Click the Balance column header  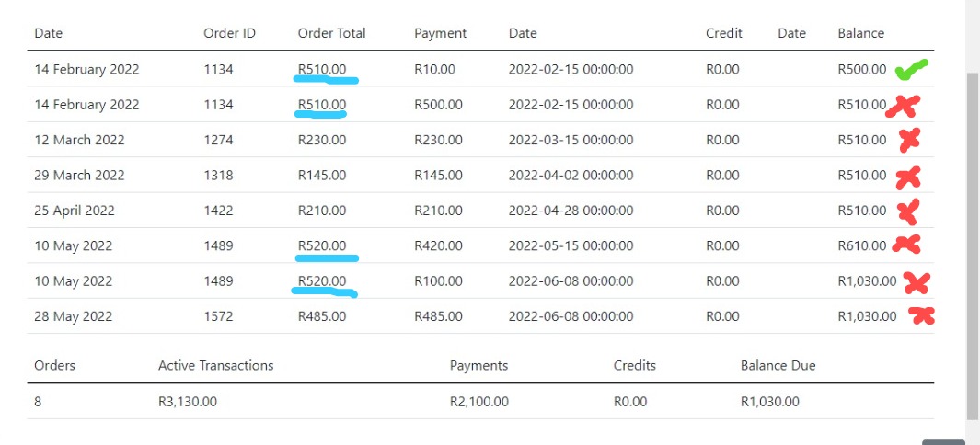[860, 33]
